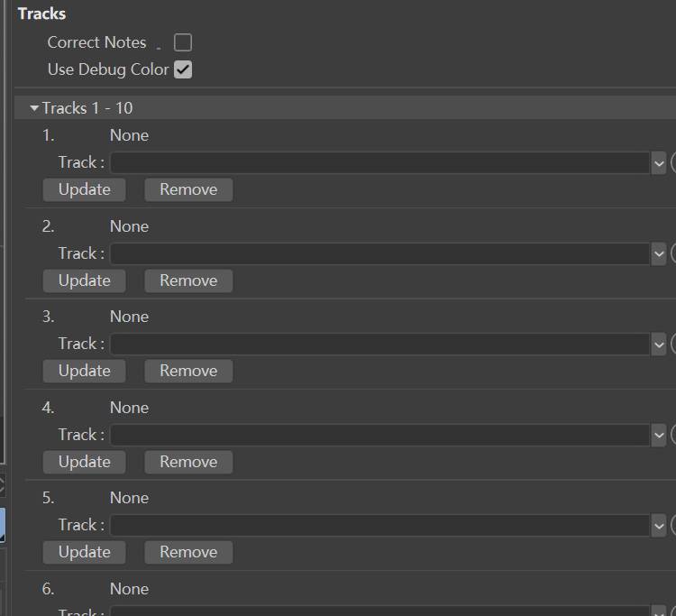Click the Update button for track 2

(85, 280)
